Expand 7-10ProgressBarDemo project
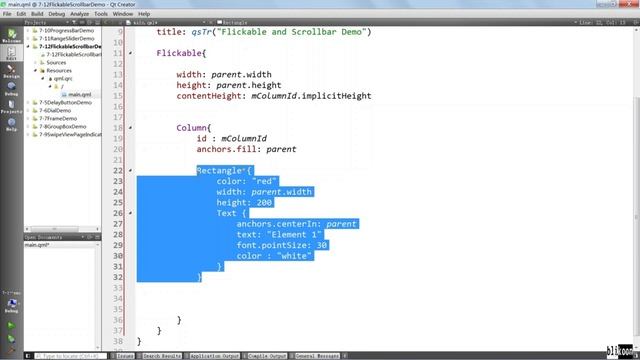Viewport: 640px width, 360px height. (x=28, y=31)
